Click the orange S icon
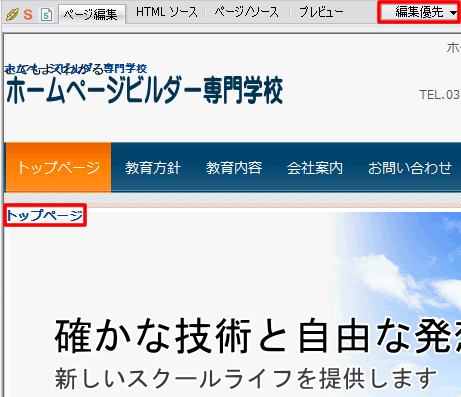This screenshot has height=397, width=461. click(28, 15)
